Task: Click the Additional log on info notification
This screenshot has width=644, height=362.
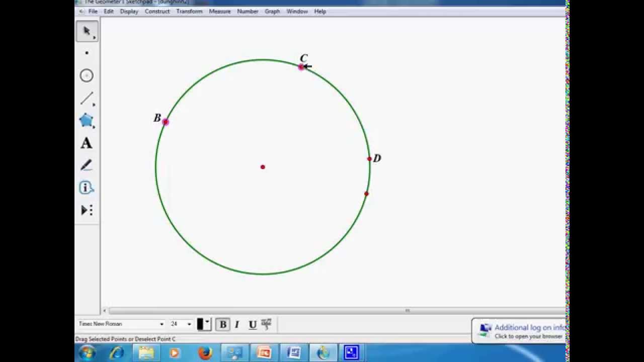Action: [519, 331]
